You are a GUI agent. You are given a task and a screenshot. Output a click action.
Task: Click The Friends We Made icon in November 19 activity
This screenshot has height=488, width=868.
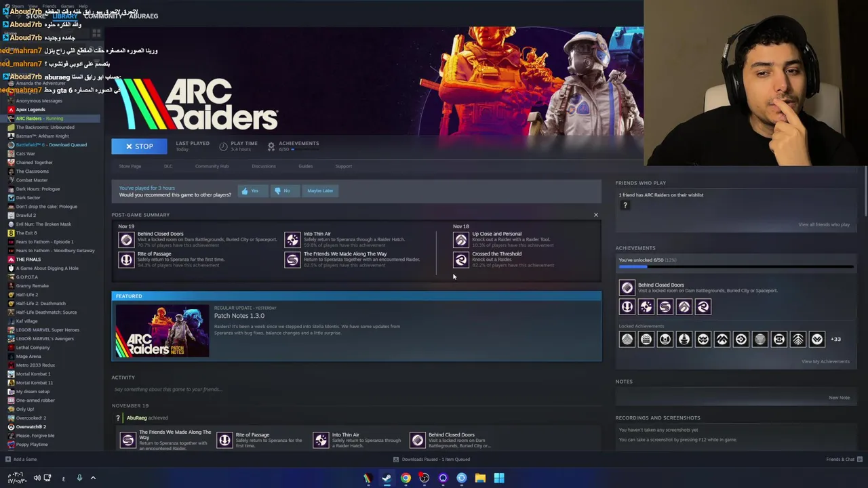pos(127,441)
